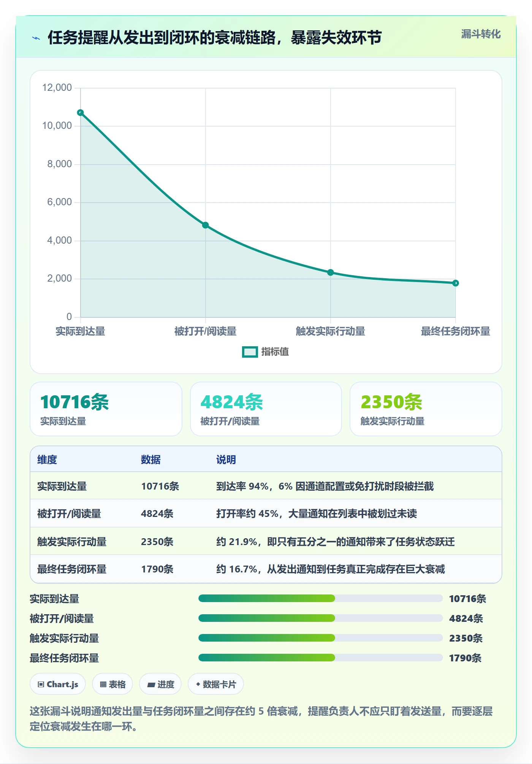The height and width of the screenshot is (764, 532).
Task: Select table row cell 实际到达量
Action: click(x=62, y=486)
